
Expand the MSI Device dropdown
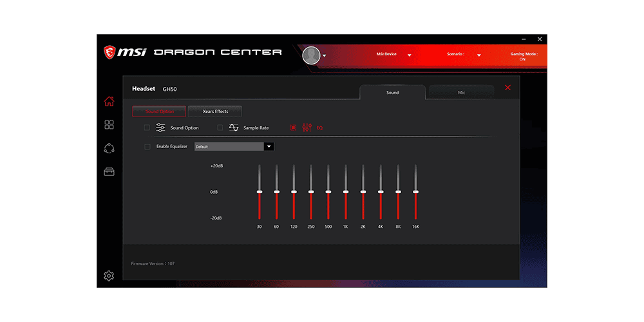(x=409, y=55)
